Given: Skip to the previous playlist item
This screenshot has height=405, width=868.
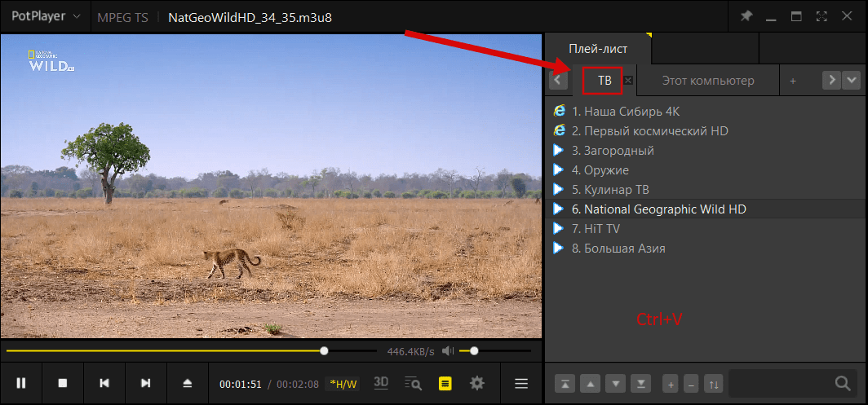Looking at the screenshot, I should (x=104, y=383).
